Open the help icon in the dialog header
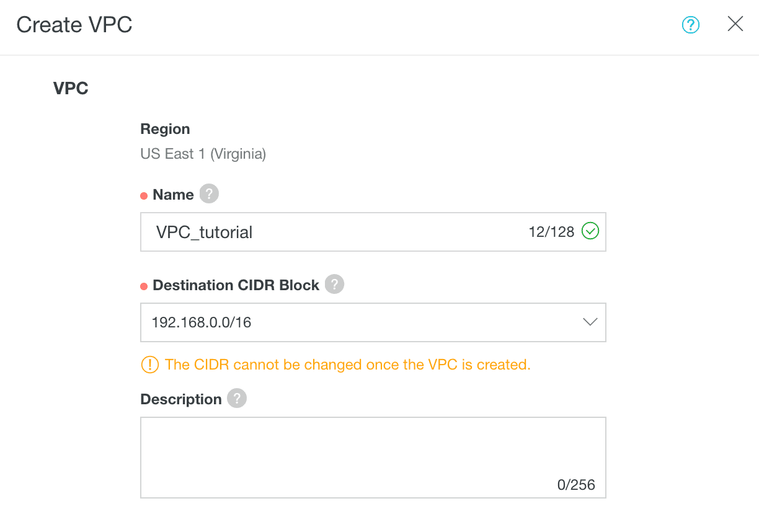 pyautogui.click(x=690, y=25)
